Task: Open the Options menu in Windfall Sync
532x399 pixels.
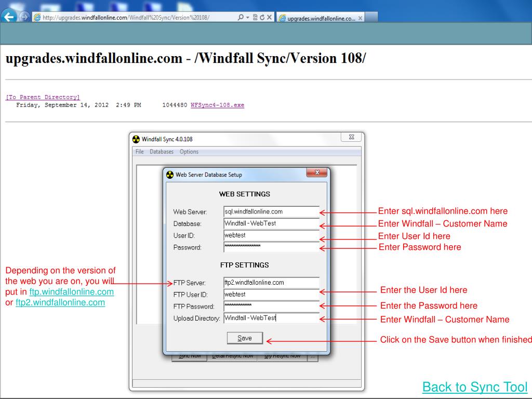Action: 189,152
